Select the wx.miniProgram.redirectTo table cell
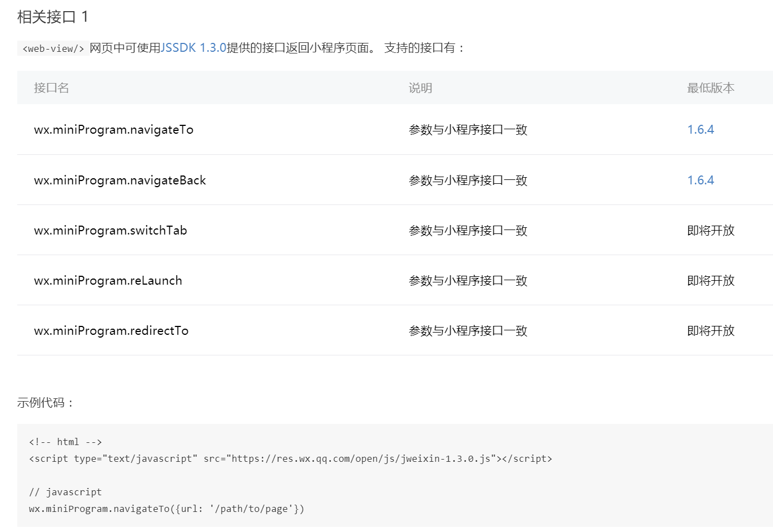This screenshot has height=532, width=773. pyautogui.click(x=111, y=331)
